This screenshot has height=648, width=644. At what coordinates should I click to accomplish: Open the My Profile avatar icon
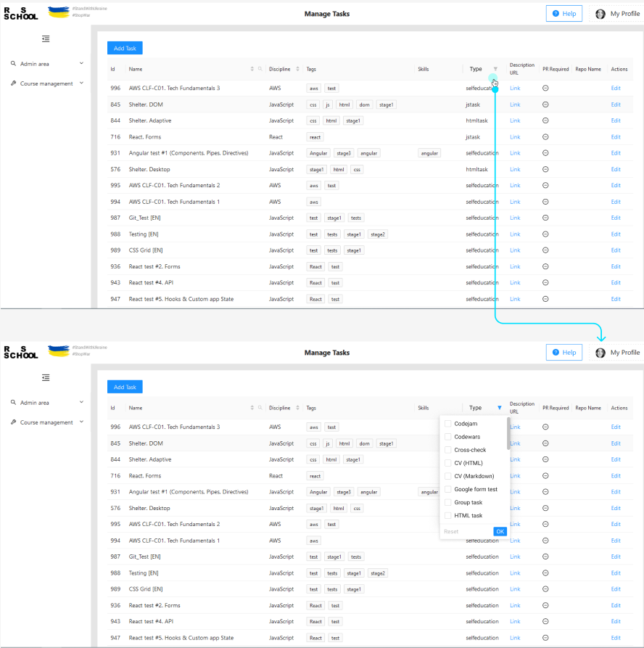click(x=600, y=13)
